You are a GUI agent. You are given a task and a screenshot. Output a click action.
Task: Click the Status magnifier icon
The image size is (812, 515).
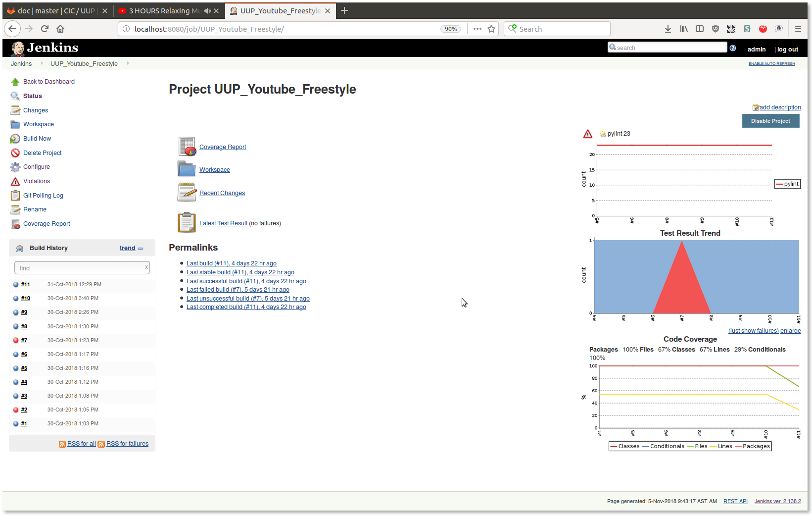[x=15, y=96]
